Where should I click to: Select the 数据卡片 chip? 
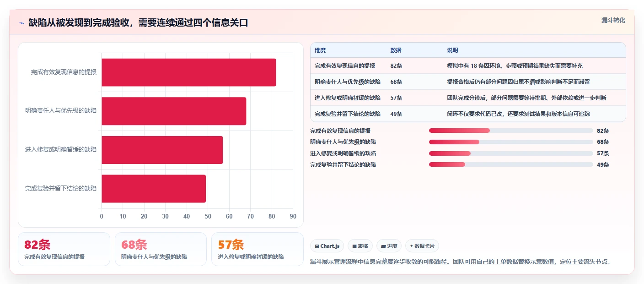click(422, 246)
